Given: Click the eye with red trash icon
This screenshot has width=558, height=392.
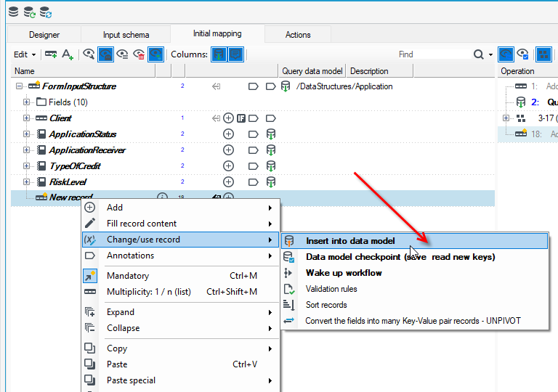Looking at the screenshot, I should (x=139, y=54).
